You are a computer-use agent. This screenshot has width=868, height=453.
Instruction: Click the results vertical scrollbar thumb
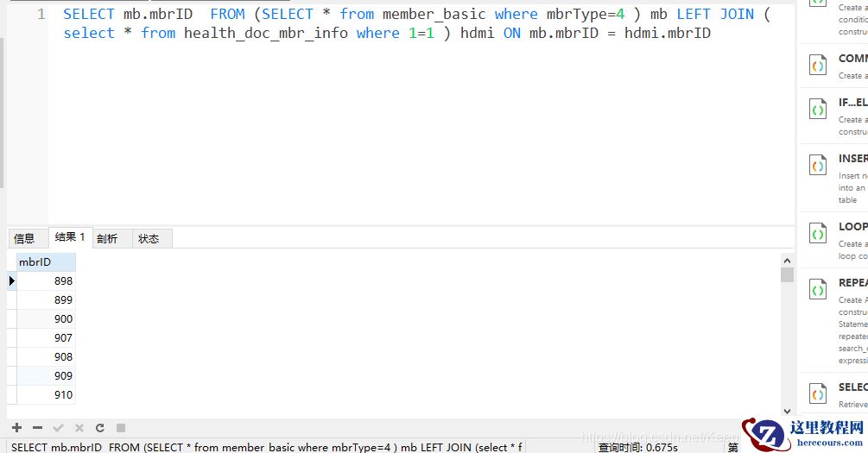click(x=787, y=275)
